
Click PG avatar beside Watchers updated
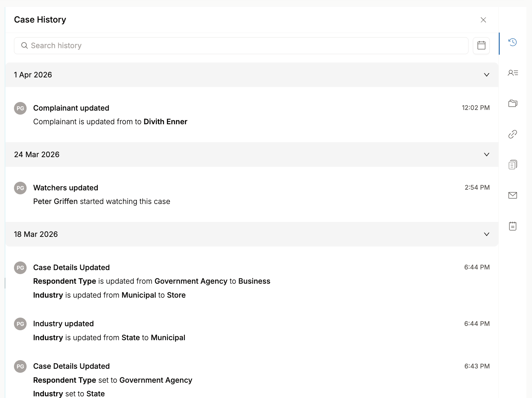(20, 188)
